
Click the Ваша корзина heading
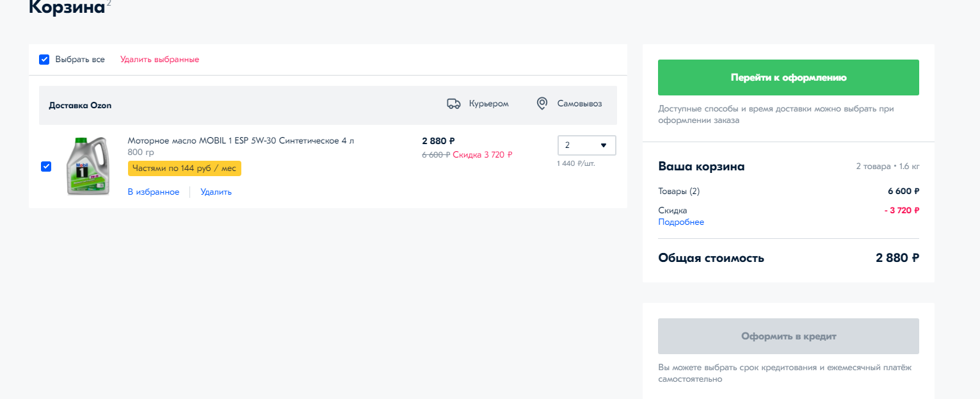[702, 167]
